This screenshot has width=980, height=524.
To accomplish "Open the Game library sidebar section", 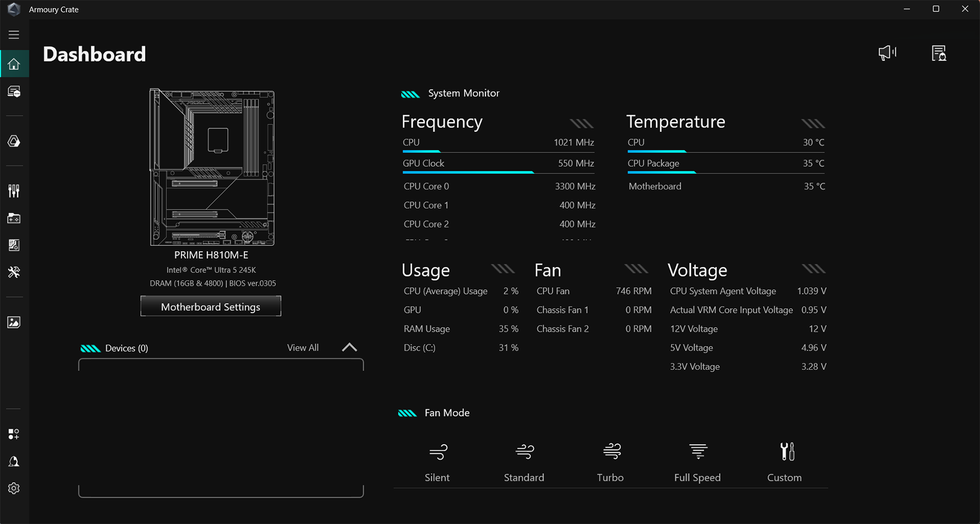I will pos(14,217).
